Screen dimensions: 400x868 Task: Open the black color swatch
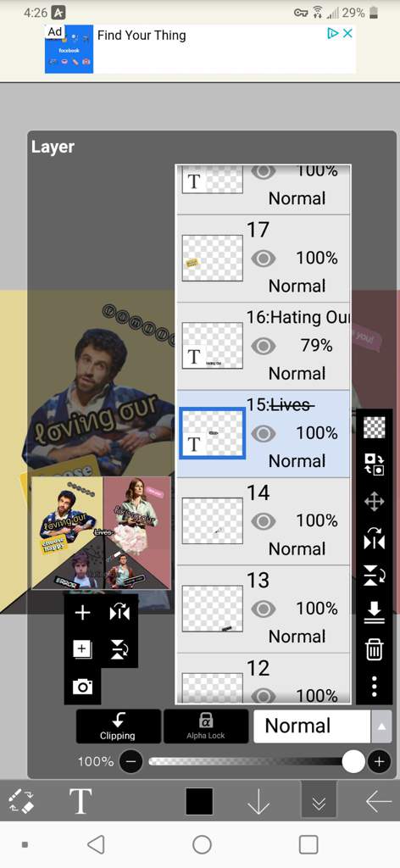tap(199, 801)
